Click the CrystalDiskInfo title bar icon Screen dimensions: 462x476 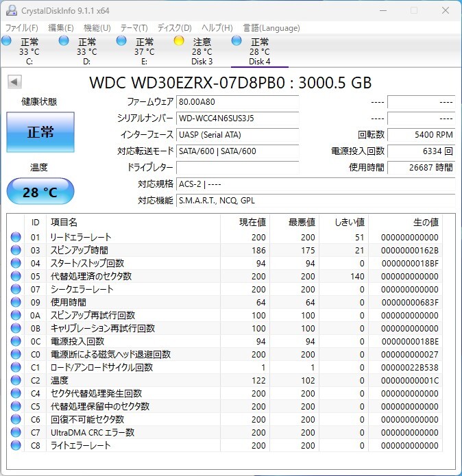11,11
